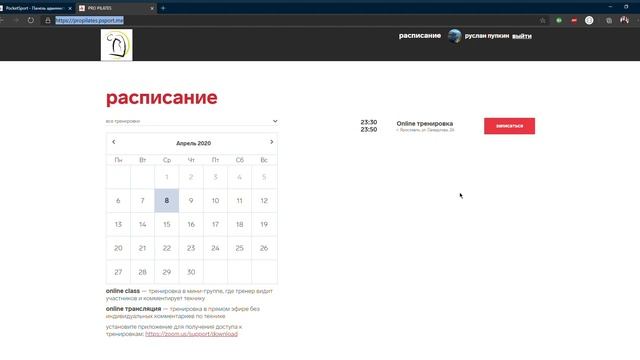Screen dimensions: 640x360
Task: Select April 12 in the calendar
Action: click(264, 200)
